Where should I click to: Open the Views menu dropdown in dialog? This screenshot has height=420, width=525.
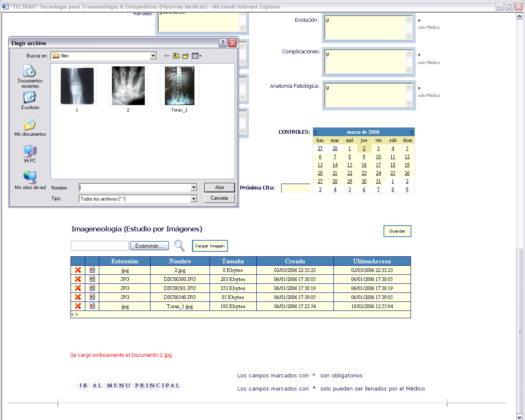tap(197, 56)
